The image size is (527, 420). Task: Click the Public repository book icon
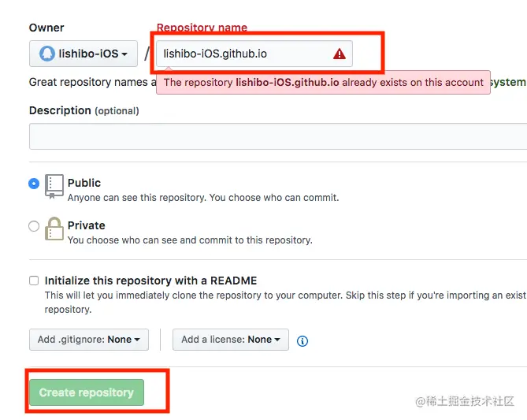[54, 186]
